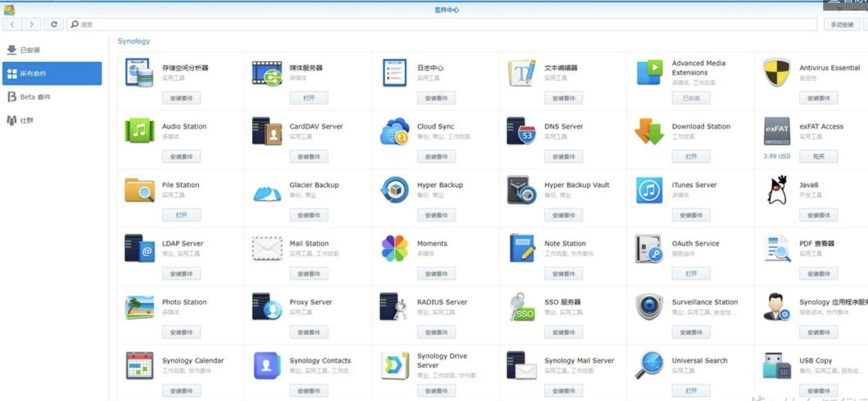Open the RADIUS Server icon
This screenshot has height=401, width=868.
click(x=395, y=307)
